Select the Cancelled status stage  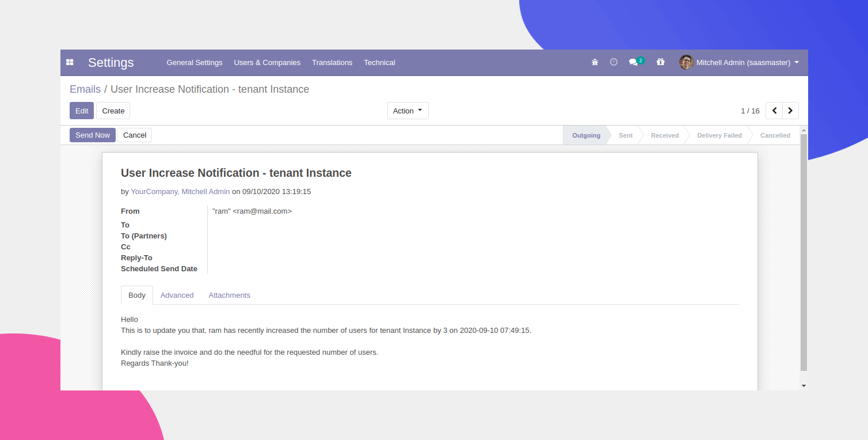pos(775,135)
